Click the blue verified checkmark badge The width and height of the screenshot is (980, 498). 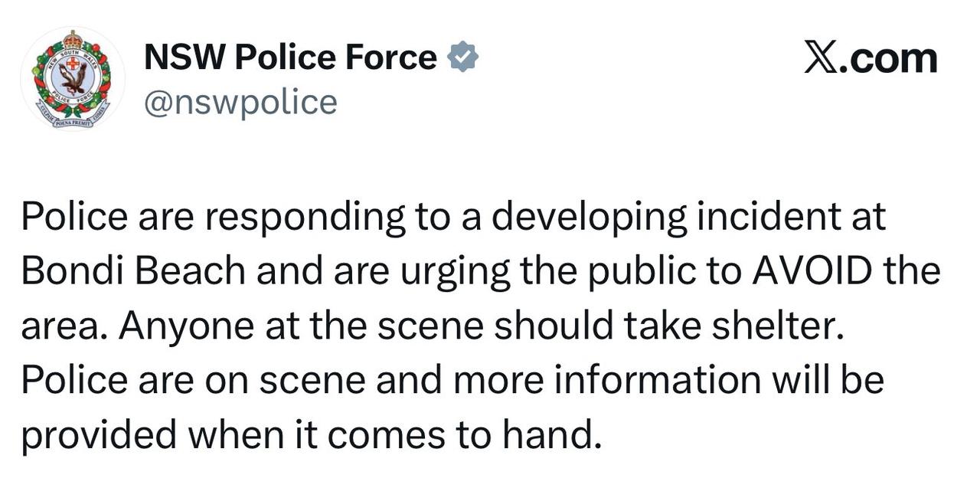[x=462, y=57]
